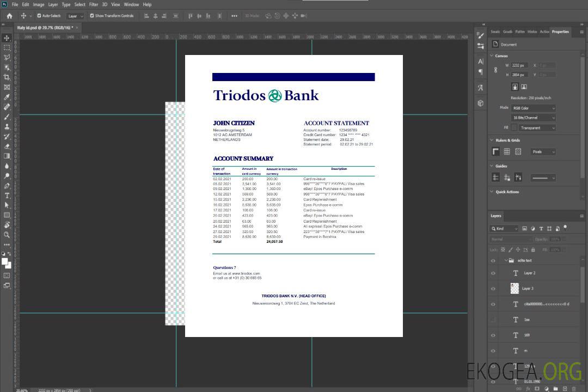
Task: Open the Glyphs panel icon
Action: tap(480, 88)
